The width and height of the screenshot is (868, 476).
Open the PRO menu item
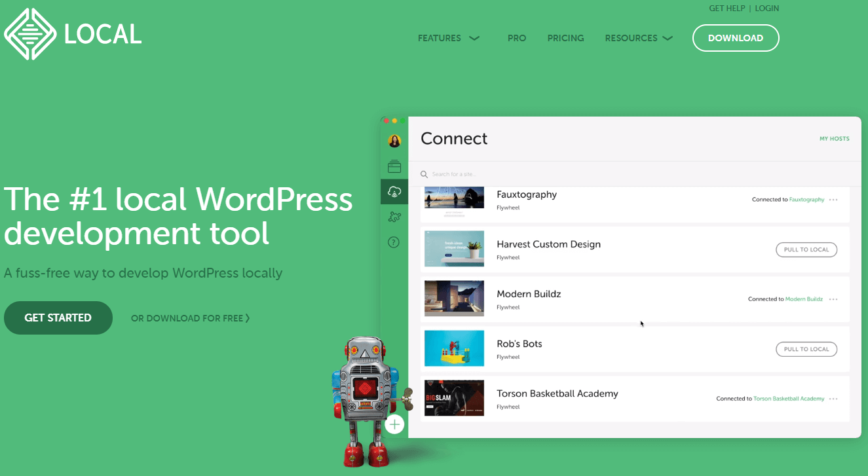click(x=516, y=38)
